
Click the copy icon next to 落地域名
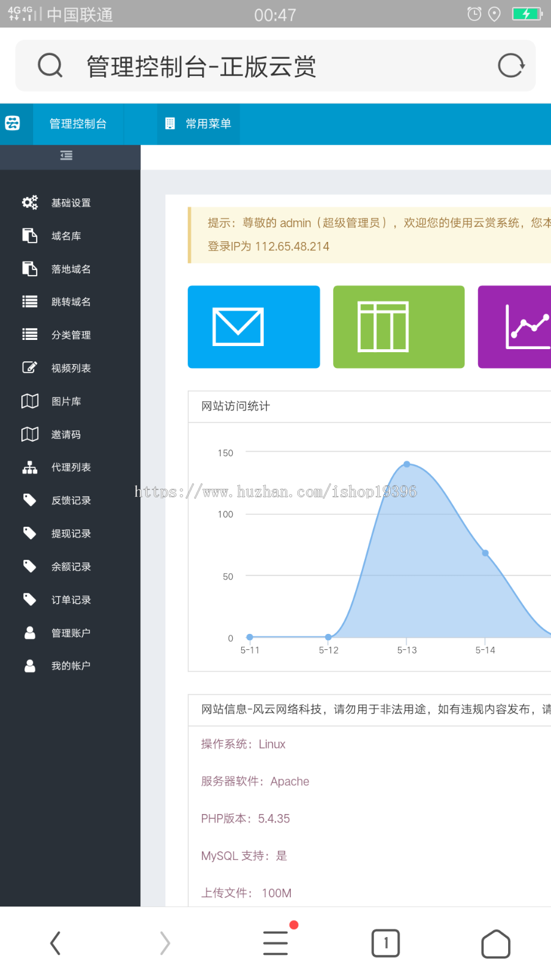pos(30,268)
